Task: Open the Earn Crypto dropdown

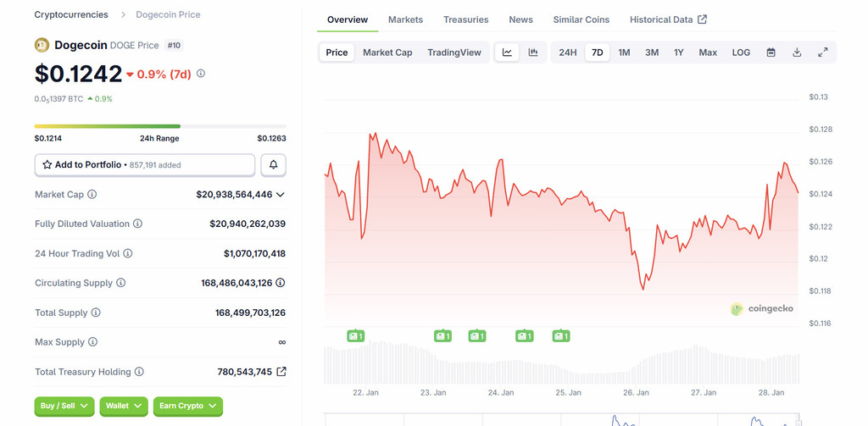Action: pos(188,406)
